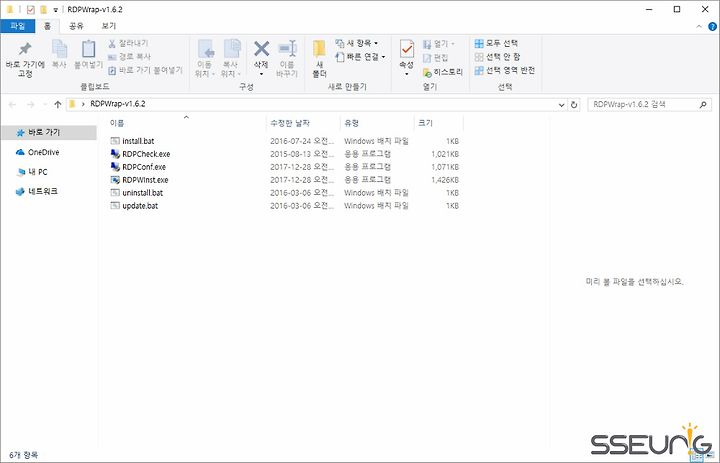
Task: Click the forward arrow in navigation bar
Action: pyautogui.click(x=30, y=105)
